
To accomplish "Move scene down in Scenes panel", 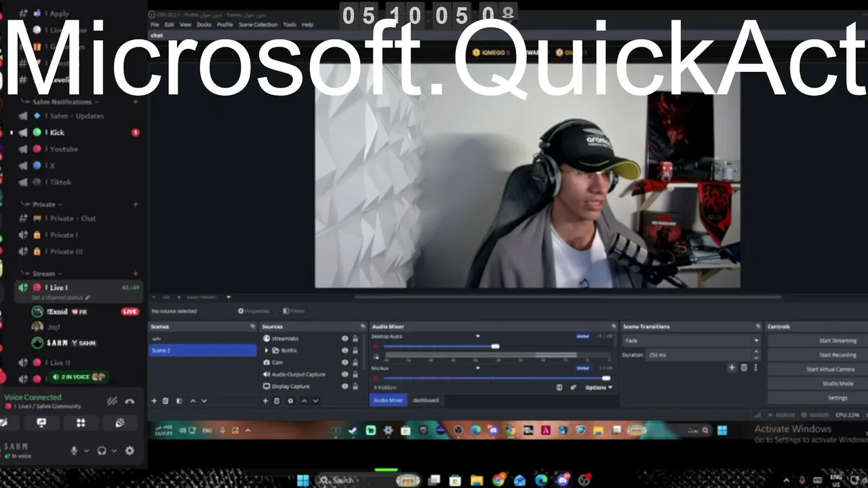I will click(x=204, y=401).
